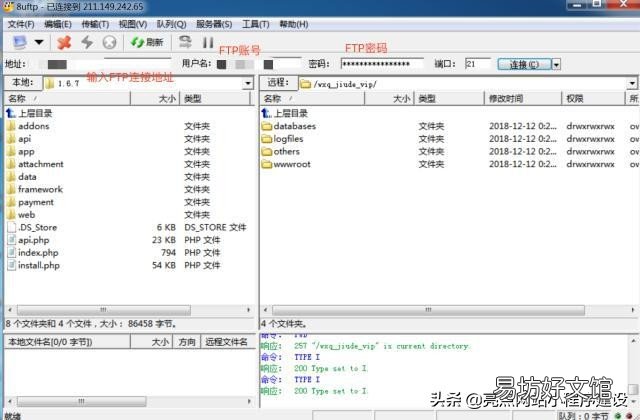Select the local data folder icon

point(11,176)
